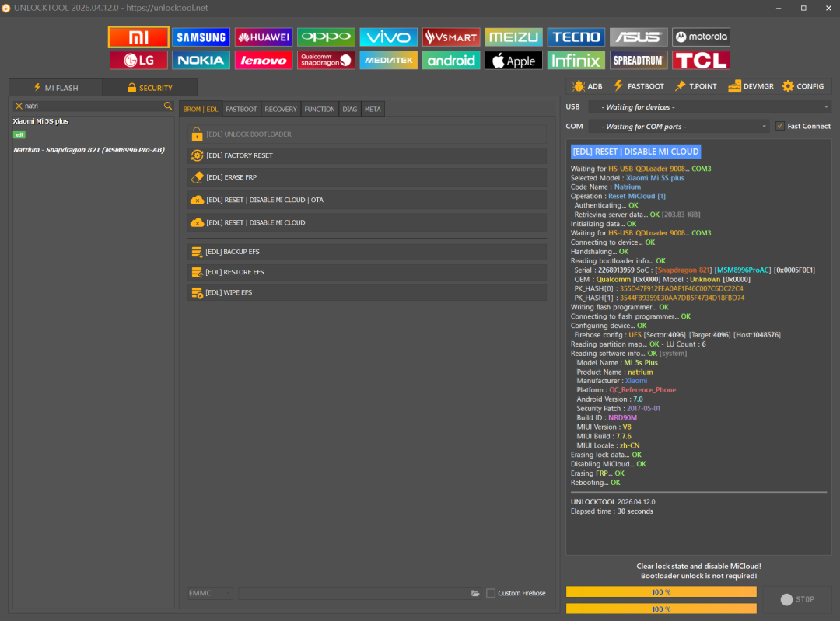Switch to the FASTBOOT tab
This screenshot has height=621, width=840.
point(241,110)
